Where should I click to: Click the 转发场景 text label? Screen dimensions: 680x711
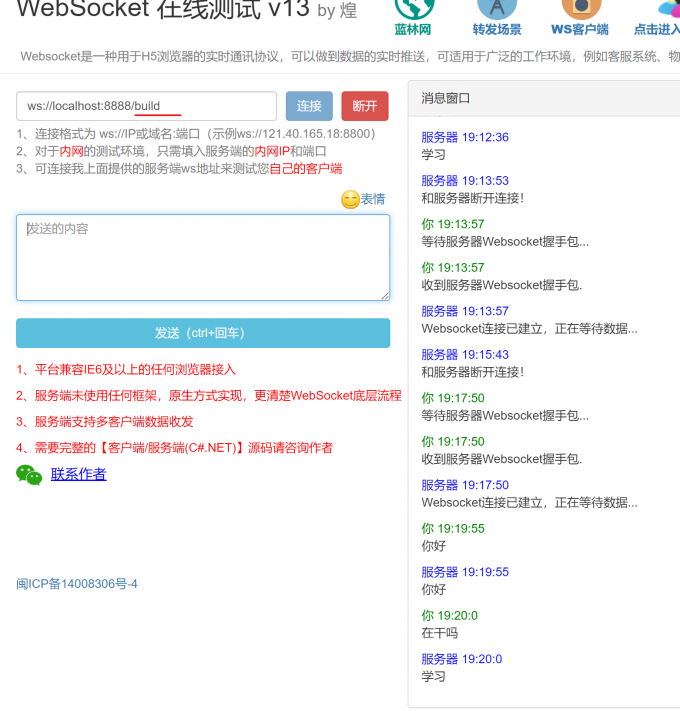coord(496,30)
